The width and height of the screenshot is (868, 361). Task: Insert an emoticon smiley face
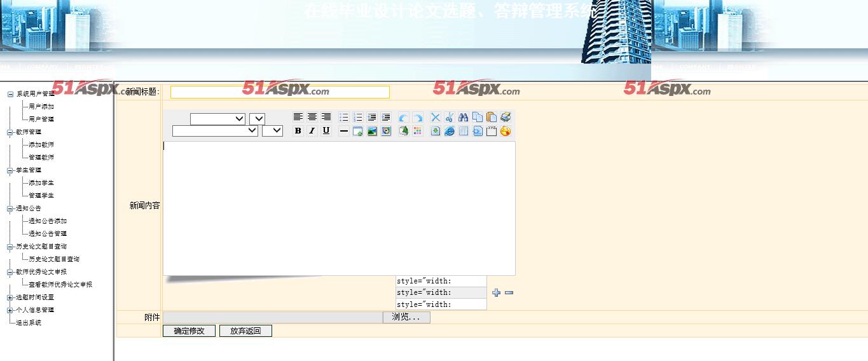(x=505, y=131)
